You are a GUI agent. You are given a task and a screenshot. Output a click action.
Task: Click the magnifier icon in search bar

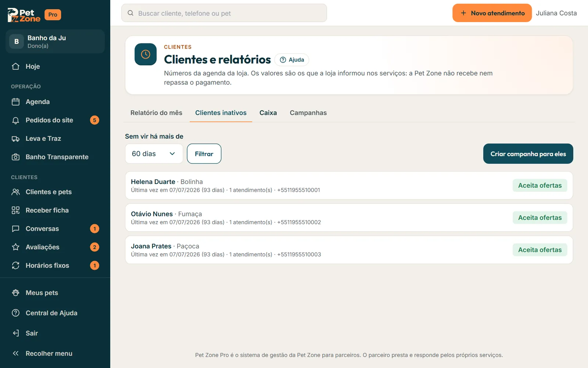coord(130,13)
